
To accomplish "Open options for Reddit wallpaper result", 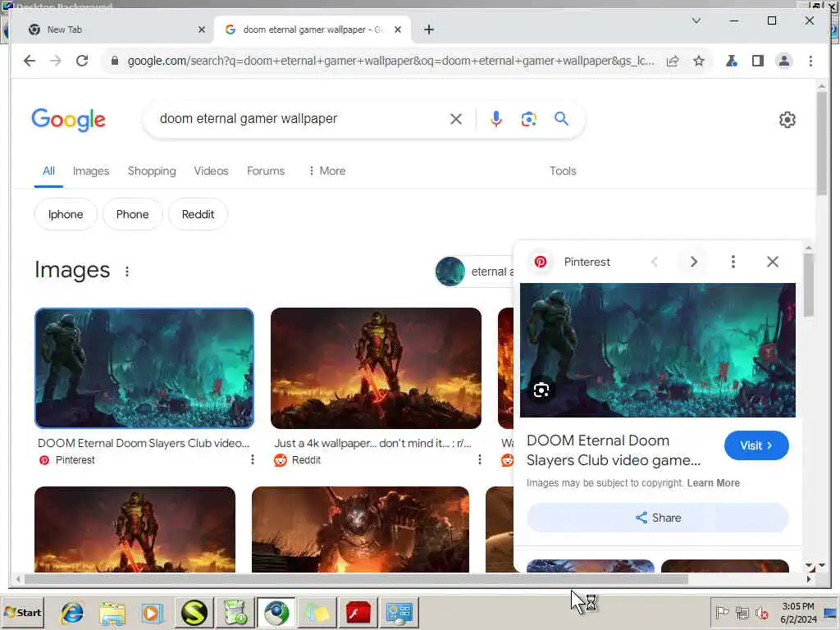I will point(479,459).
